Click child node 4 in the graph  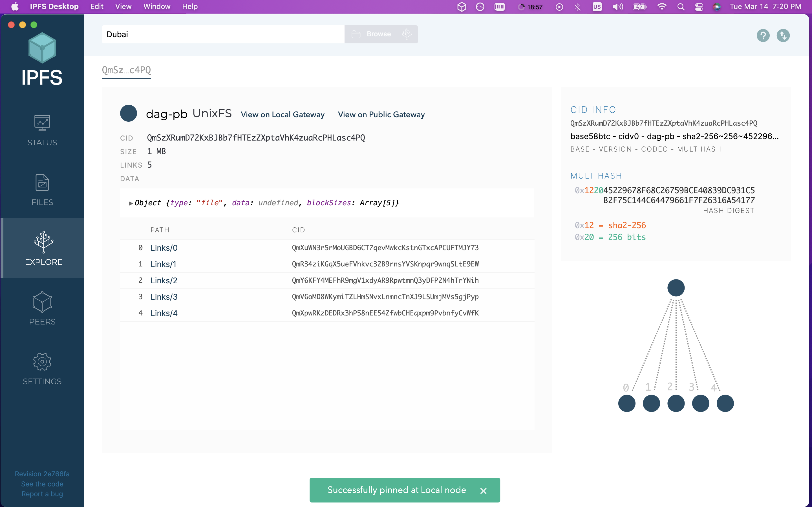(x=725, y=403)
